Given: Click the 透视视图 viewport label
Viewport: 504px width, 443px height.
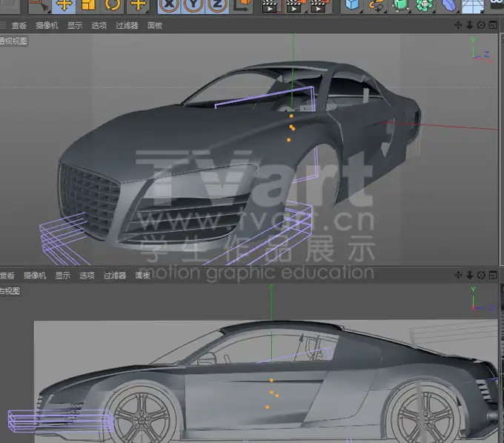Looking at the screenshot, I should pos(13,41).
